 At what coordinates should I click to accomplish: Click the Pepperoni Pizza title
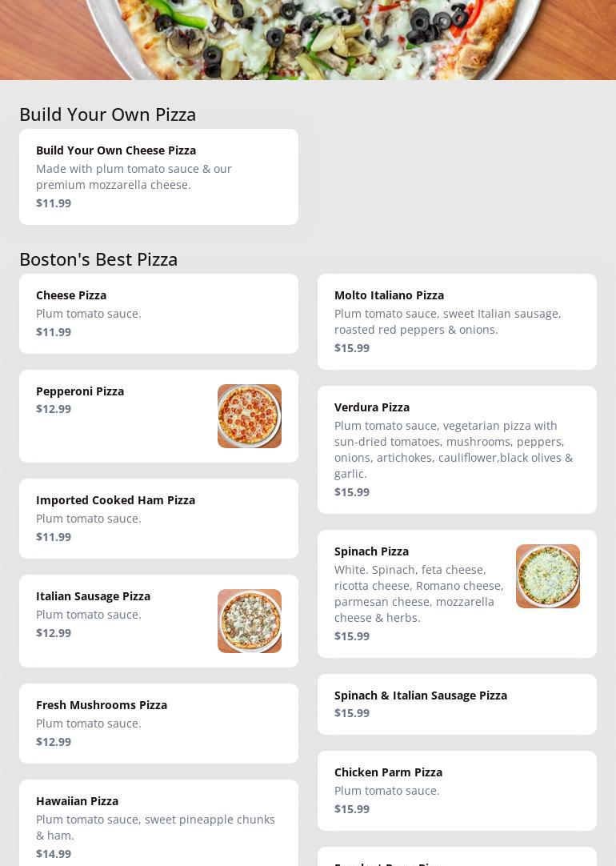[x=80, y=391]
